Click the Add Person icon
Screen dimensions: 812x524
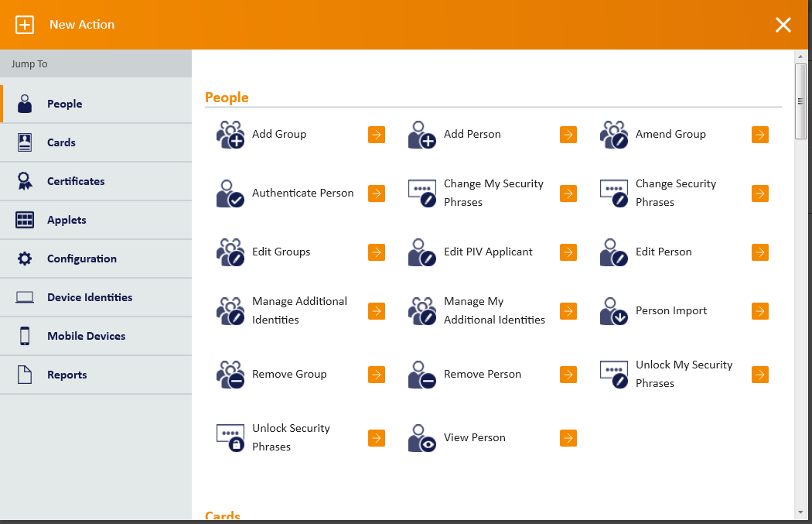[x=421, y=135]
